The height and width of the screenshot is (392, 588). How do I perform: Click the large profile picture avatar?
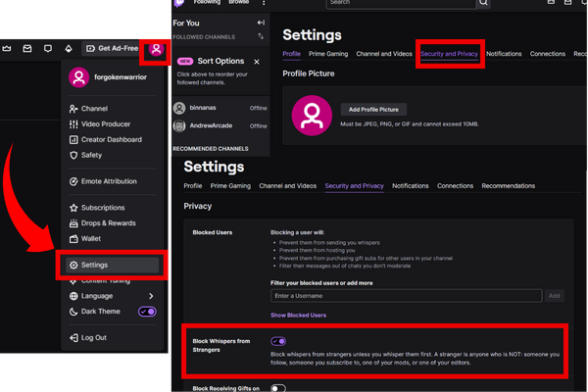click(x=312, y=116)
